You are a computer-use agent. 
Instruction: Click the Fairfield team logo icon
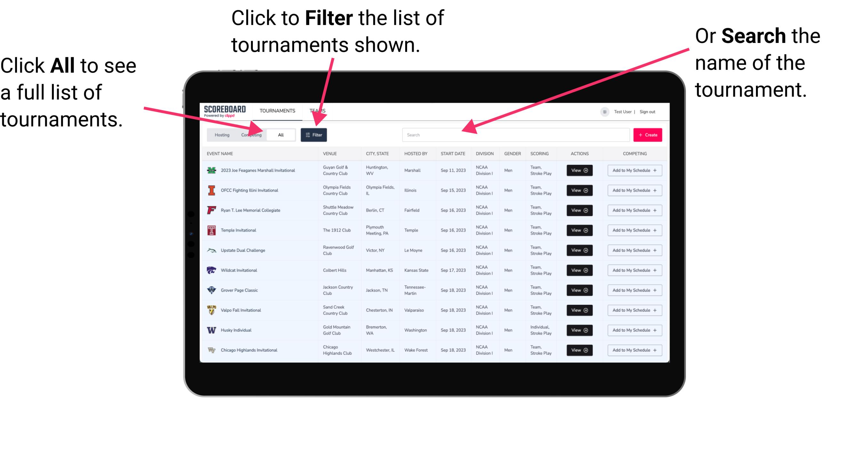[x=211, y=210]
